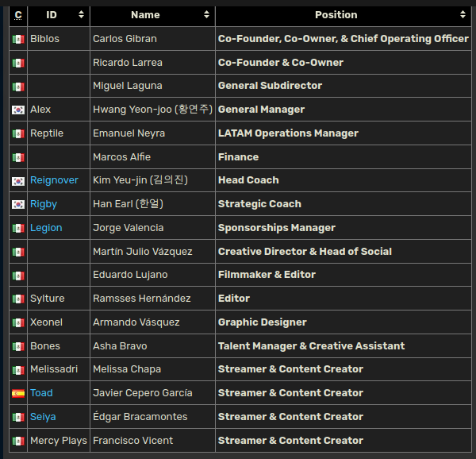This screenshot has width=476, height=459.
Task: Open the Rigby player link
Action: pyautogui.click(x=44, y=204)
